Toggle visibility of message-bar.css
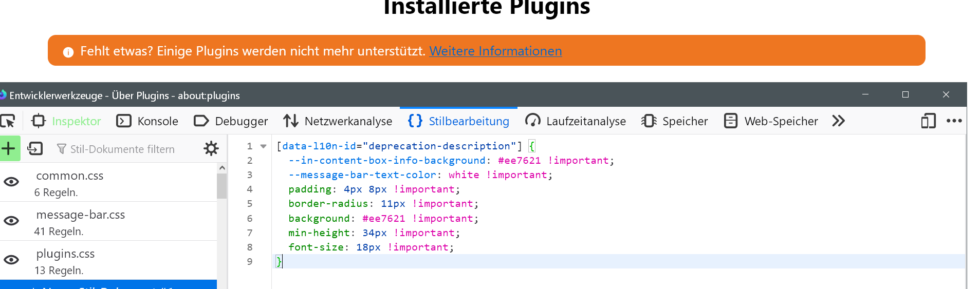Screen dimensions: 980x289 11,221
